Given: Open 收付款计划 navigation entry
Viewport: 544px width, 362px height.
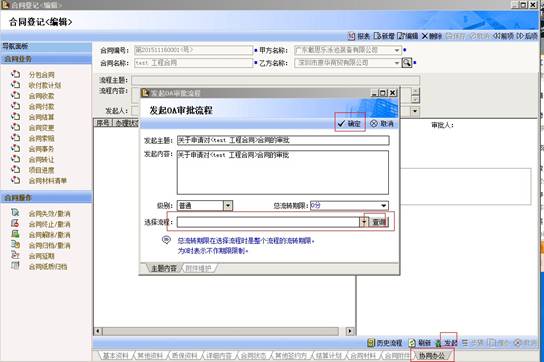Looking at the screenshot, I should (x=45, y=85).
